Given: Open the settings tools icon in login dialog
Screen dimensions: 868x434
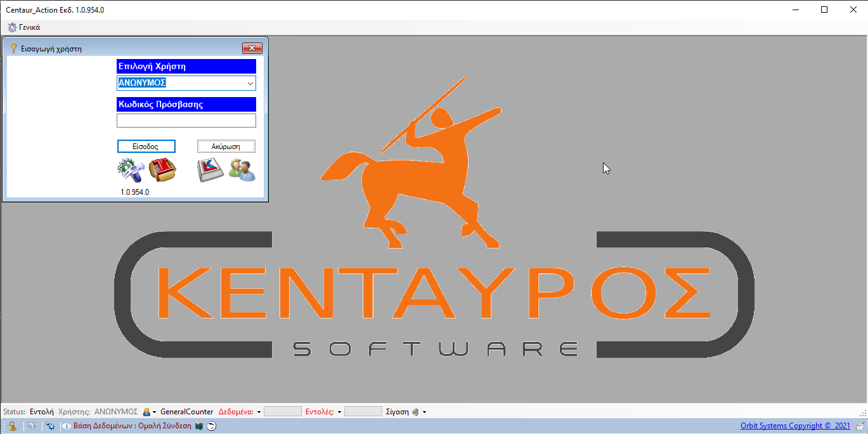Looking at the screenshot, I should [131, 169].
